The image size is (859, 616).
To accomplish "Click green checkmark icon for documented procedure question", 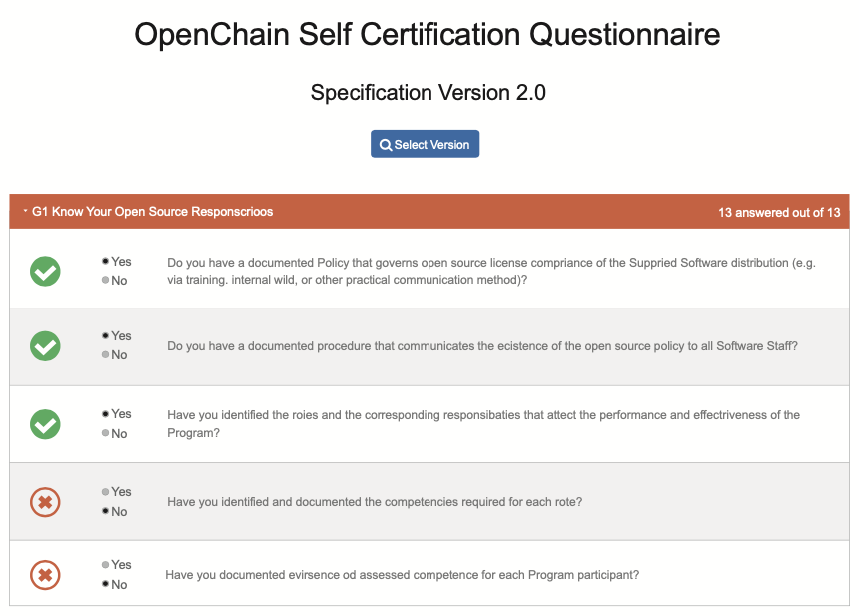I will pos(45,346).
